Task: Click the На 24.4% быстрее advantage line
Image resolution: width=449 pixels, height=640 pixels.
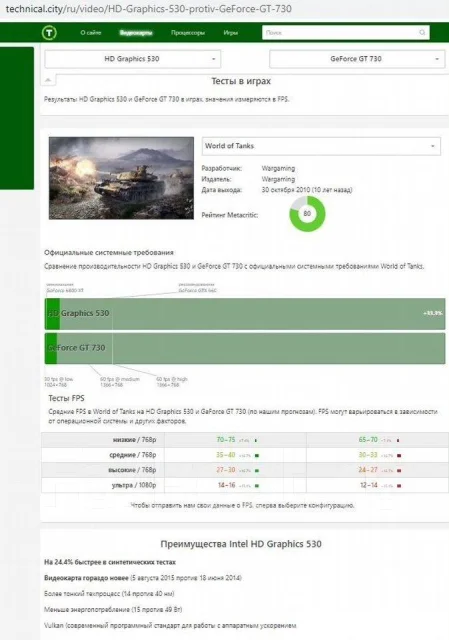Action: point(110,562)
